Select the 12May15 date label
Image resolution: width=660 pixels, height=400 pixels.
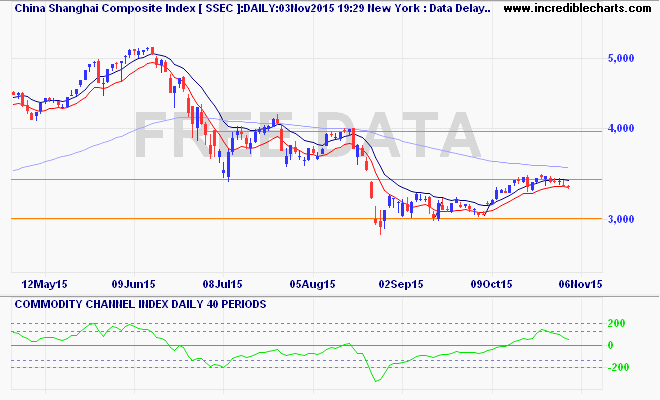point(44,284)
